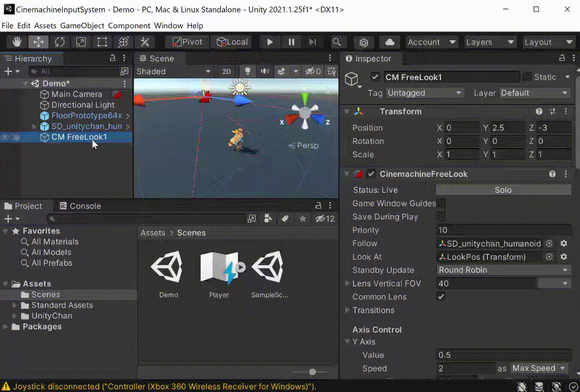This screenshot has width=580, height=392.
Task: Open Follow field settings gear
Action: pyautogui.click(x=563, y=243)
